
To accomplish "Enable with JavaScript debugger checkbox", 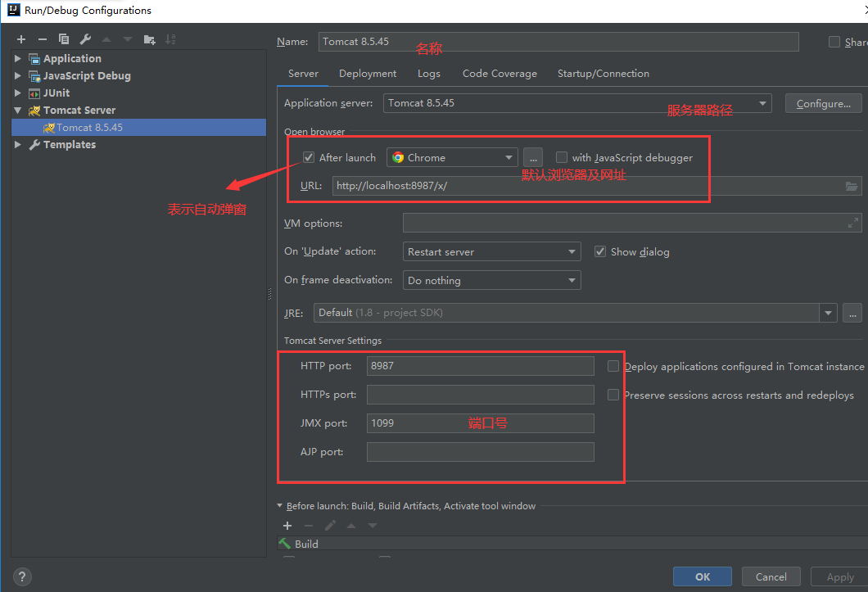I will click(561, 158).
